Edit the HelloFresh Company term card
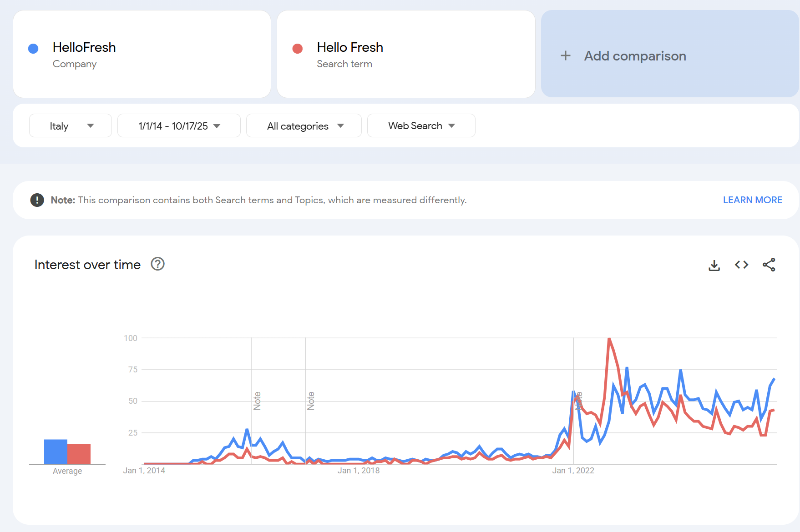The width and height of the screenshot is (800, 532). click(142, 55)
